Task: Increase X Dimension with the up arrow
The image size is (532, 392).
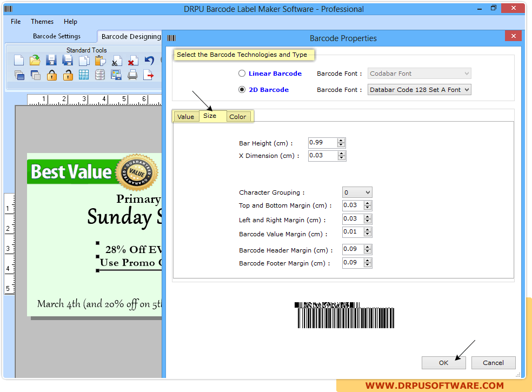Action: 341,153
